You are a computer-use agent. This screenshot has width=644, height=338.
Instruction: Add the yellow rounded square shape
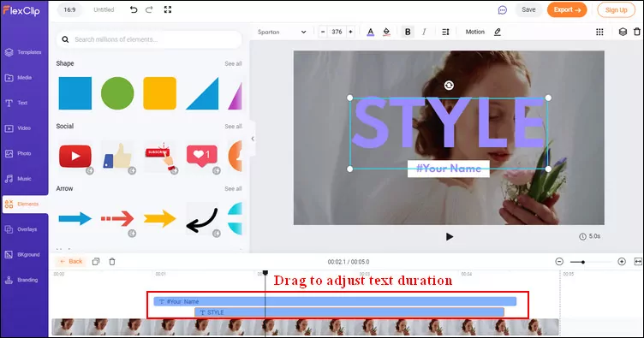tap(160, 93)
